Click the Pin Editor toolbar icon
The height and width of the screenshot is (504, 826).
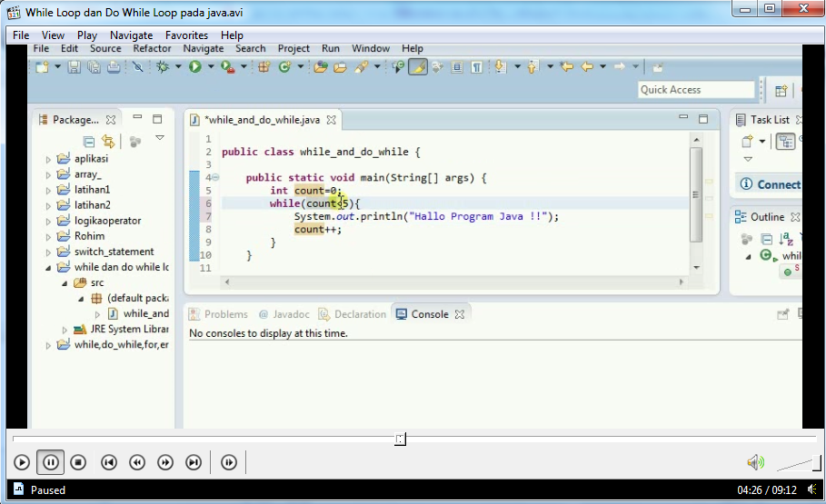pos(657,67)
